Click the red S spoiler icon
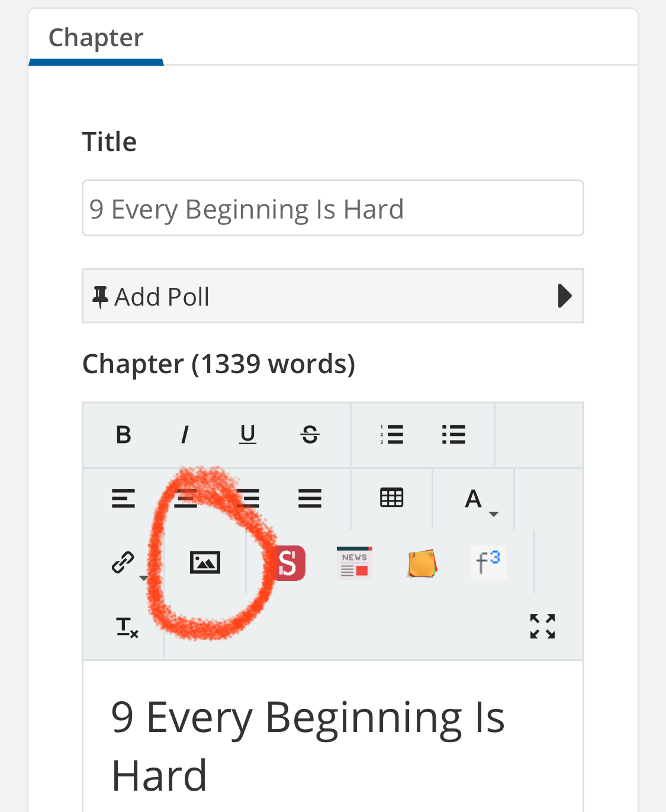The image size is (666, 812). point(289,563)
